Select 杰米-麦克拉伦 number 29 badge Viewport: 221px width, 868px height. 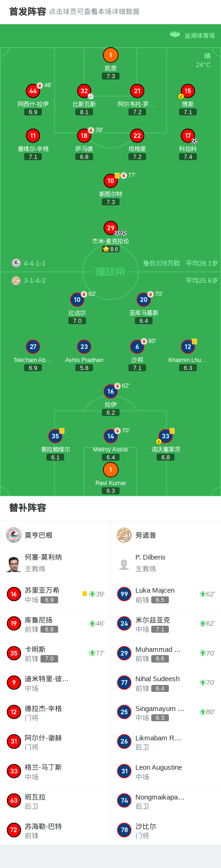[x=111, y=228]
